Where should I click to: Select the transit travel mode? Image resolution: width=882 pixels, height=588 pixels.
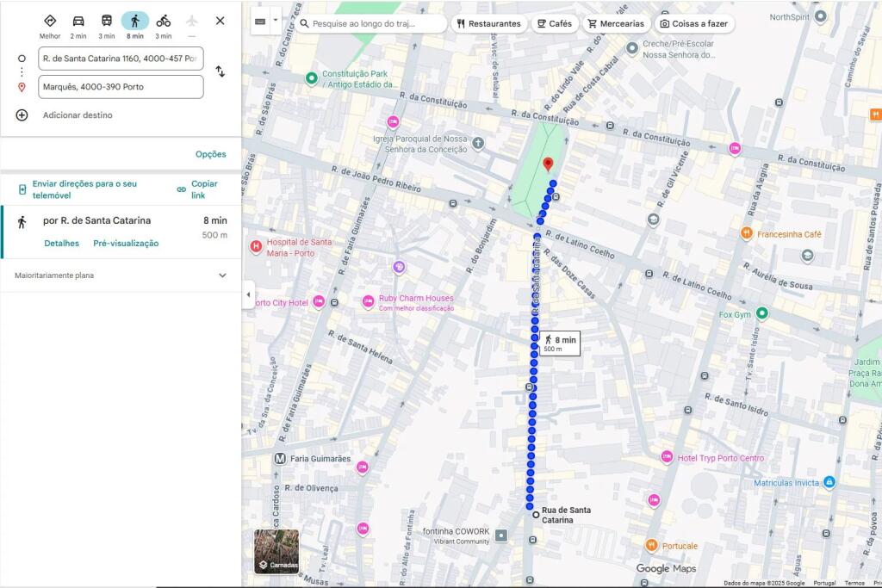pos(107,22)
